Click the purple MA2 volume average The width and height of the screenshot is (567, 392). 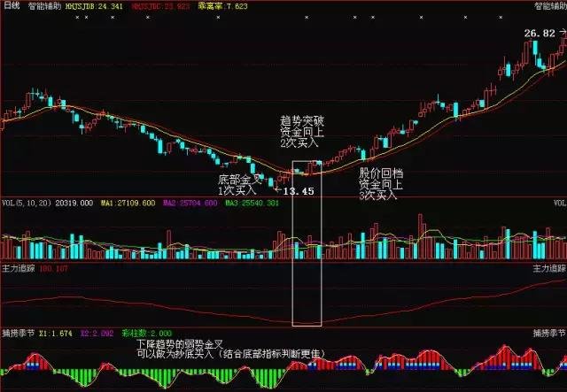tap(190, 203)
